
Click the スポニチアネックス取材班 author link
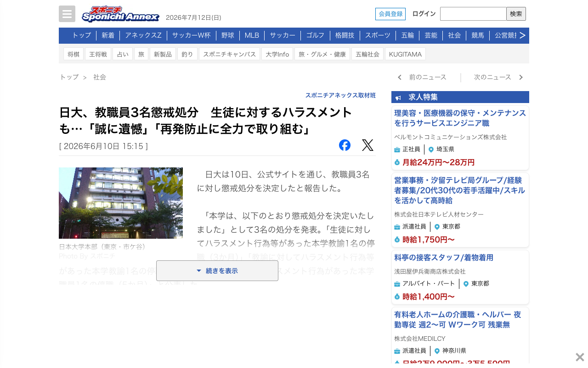[340, 95]
